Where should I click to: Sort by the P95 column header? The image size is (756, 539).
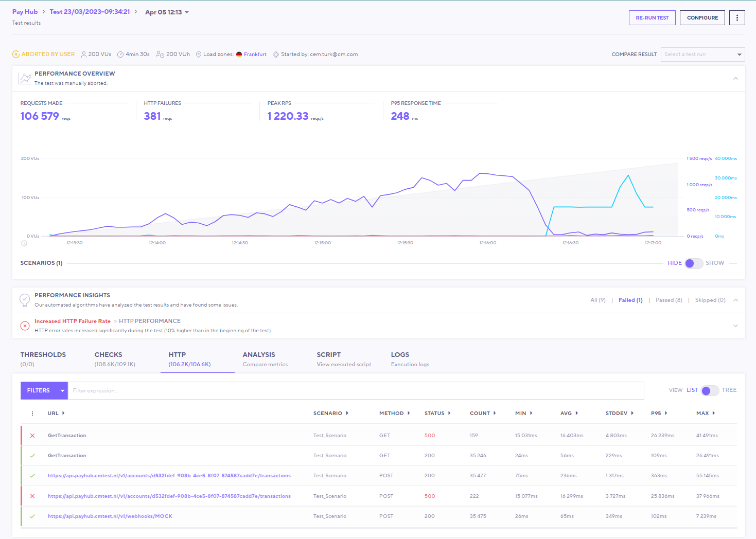tap(659, 414)
